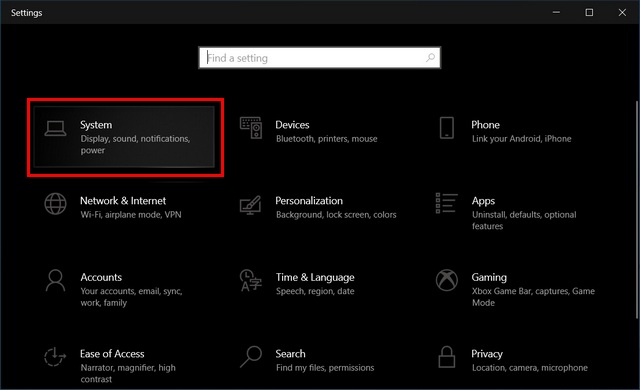The width and height of the screenshot is (640, 390).
Task: Maximize the Settings window
Action: [589, 12]
